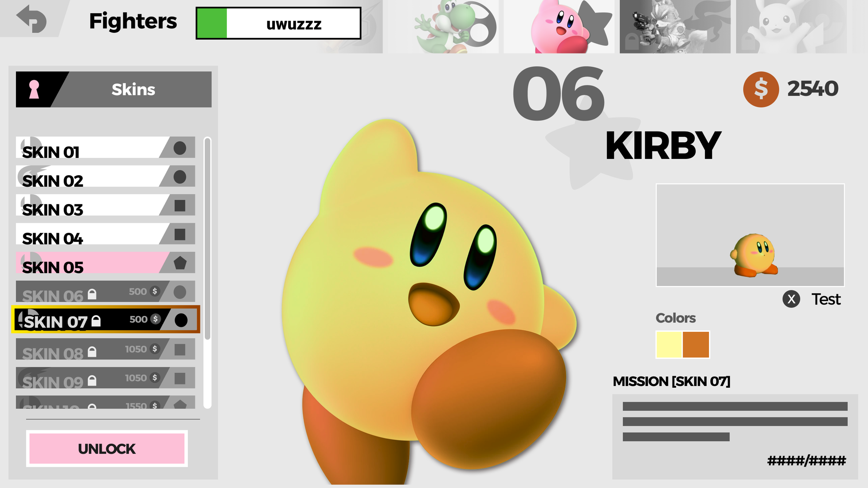The height and width of the screenshot is (488, 868).
Task: Click the skin list scrollbar
Action: pyautogui.click(x=208, y=239)
